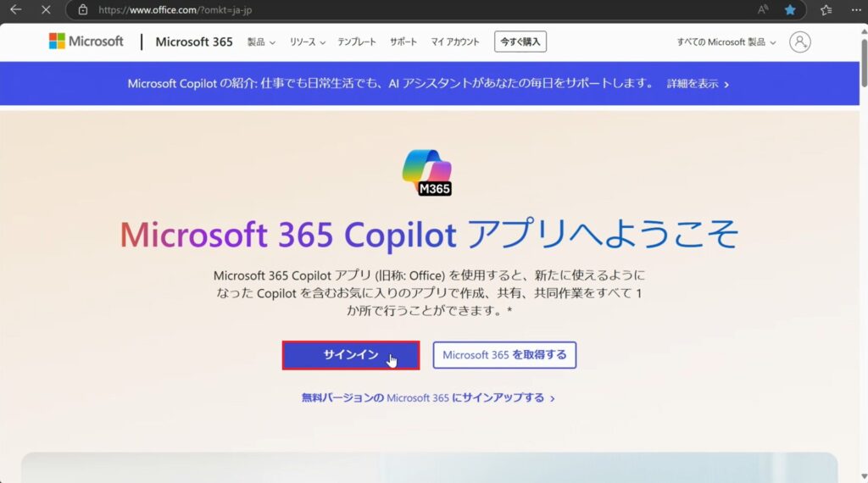Click the サインイン button
The height and width of the screenshot is (483, 868).
(351, 355)
